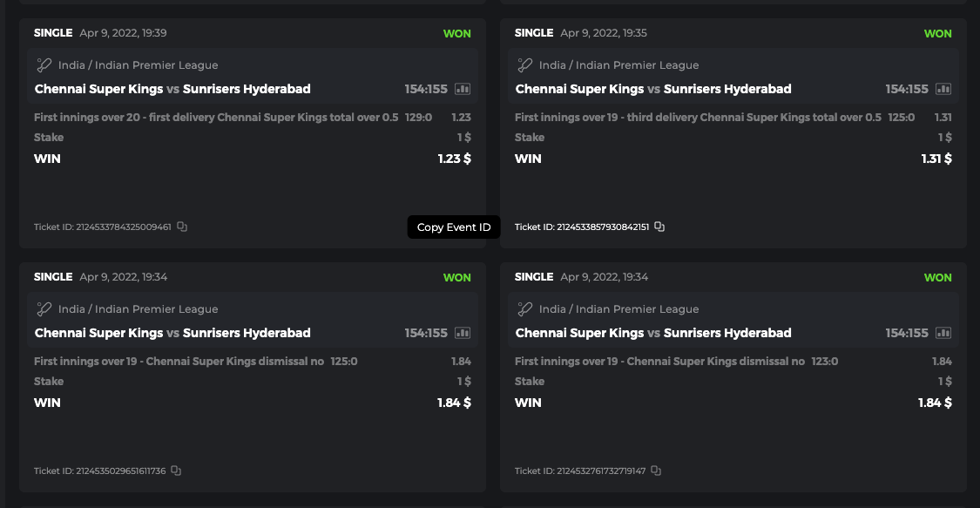The width and height of the screenshot is (980, 508).
Task: Click cricket sport icon in 19:39 bet
Action: 44,64
